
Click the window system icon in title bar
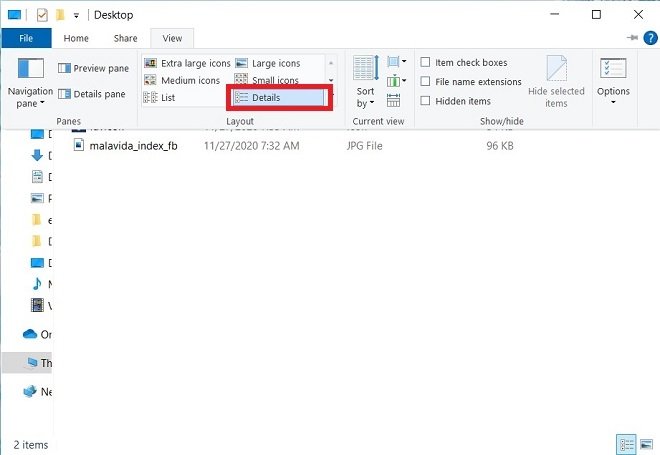point(14,15)
